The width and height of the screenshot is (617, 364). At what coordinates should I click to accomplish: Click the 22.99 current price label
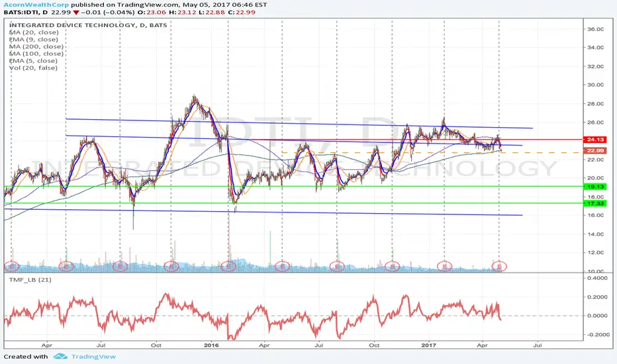pyautogui.click(x=595, y=151)
